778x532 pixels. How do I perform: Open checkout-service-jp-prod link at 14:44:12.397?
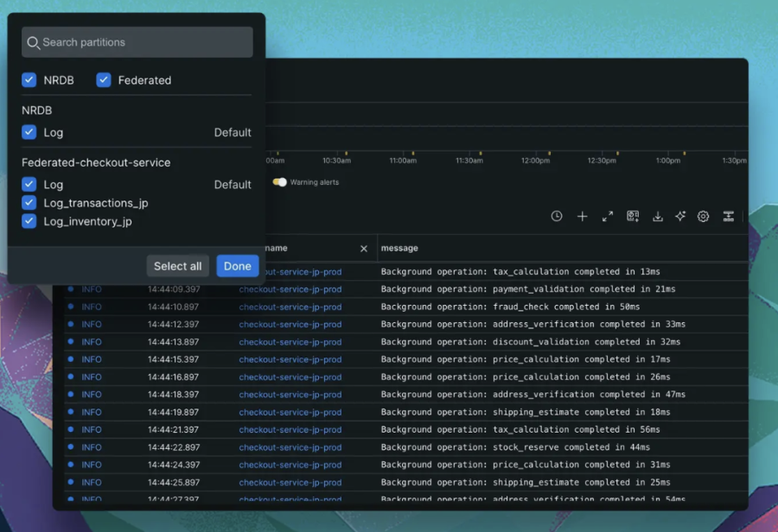(290, 324)
